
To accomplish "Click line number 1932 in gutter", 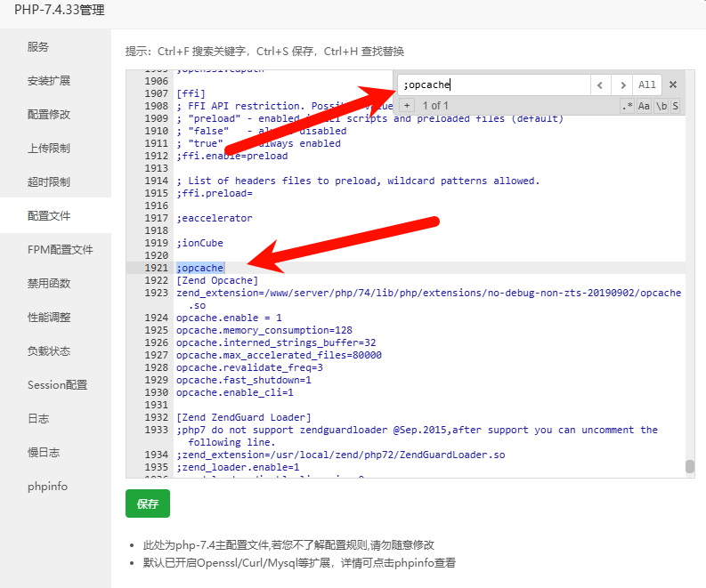I will (x=156, y=417).
